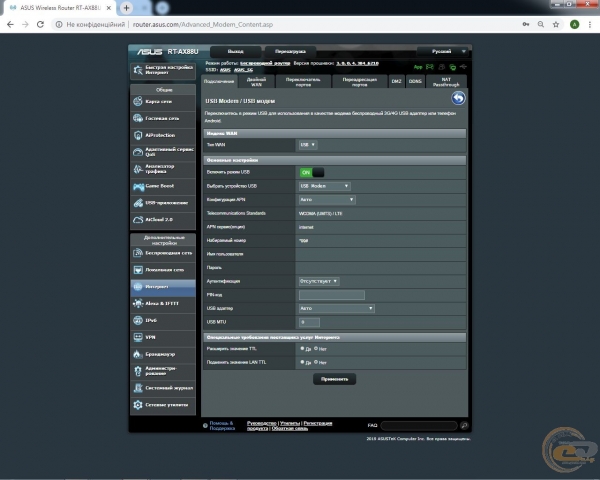Select Нет for Подменить значение LAN TTL

[316, 362]
